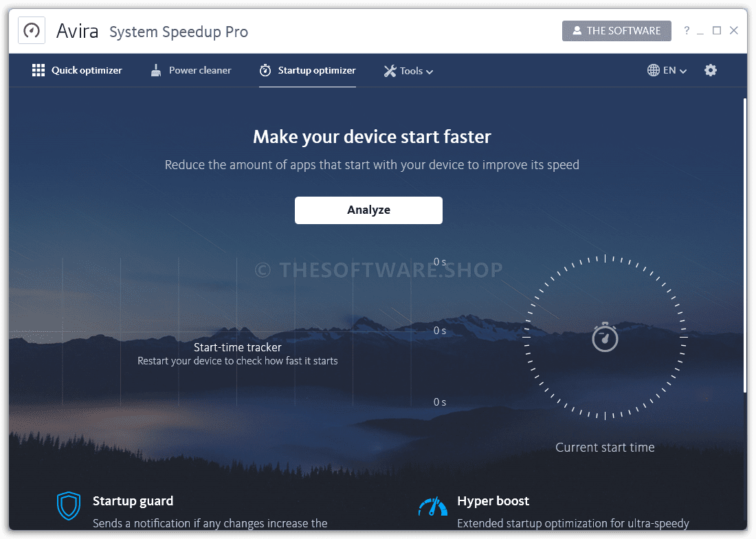
Task: Click the vertical scrollbar
Action: tap(744, 246)
